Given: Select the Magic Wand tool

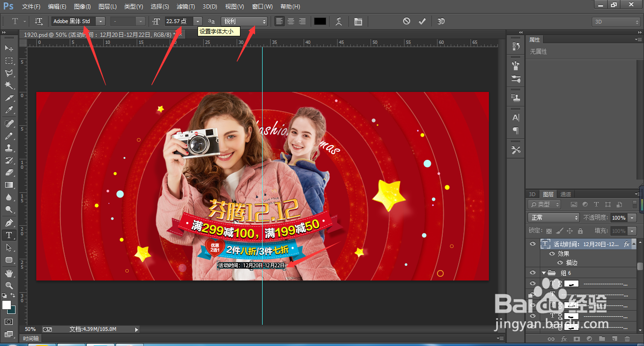Looking at the screenshot, I should click(x=8, y=85).
